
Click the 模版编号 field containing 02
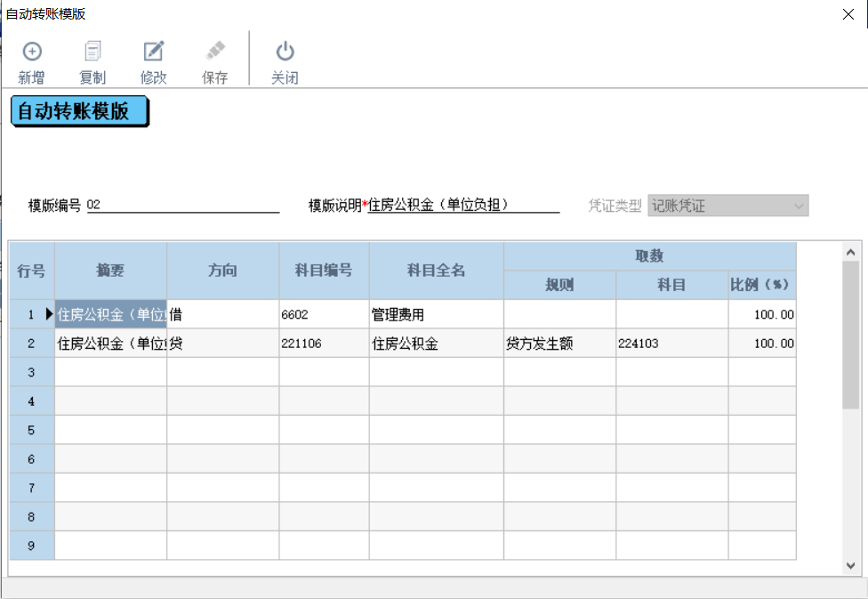182,205
